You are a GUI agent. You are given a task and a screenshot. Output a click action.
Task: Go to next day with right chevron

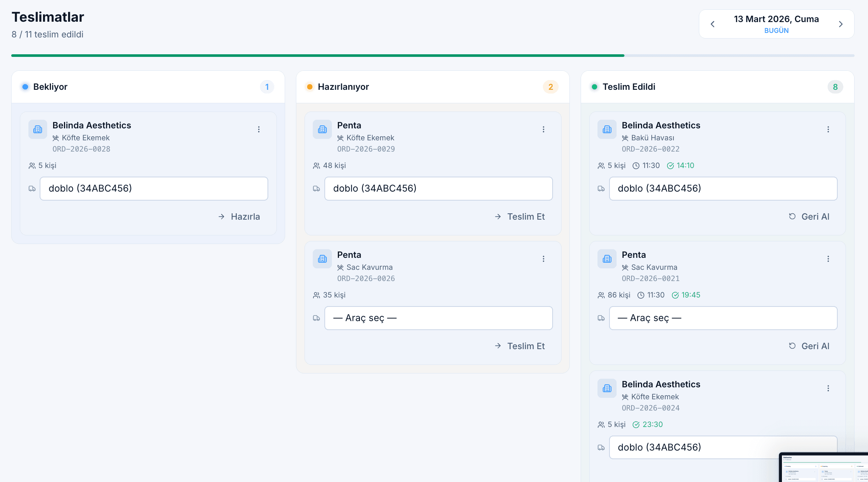[x=841, y=24]
